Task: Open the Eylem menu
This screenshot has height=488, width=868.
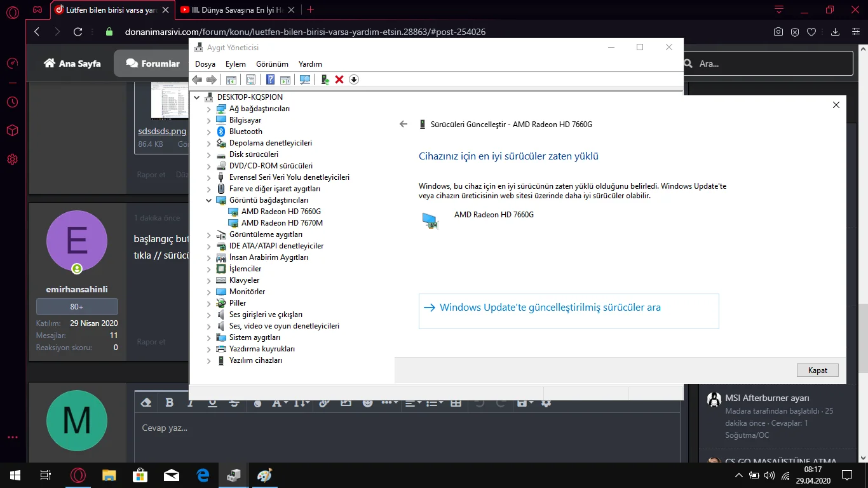Action: (x=235, y=64)
